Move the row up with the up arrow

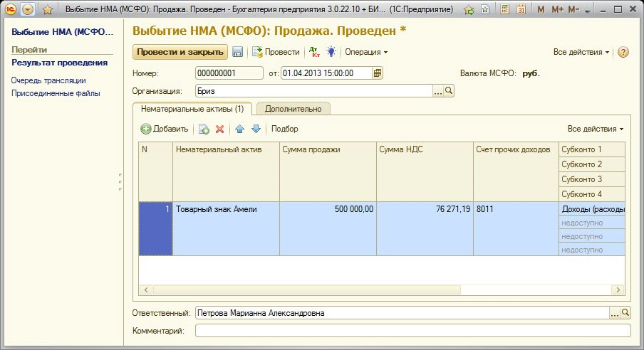pos(239,129)
